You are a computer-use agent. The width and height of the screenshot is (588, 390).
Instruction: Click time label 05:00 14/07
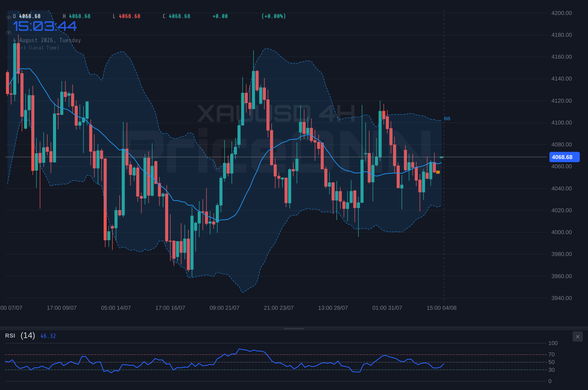(116, 308)
